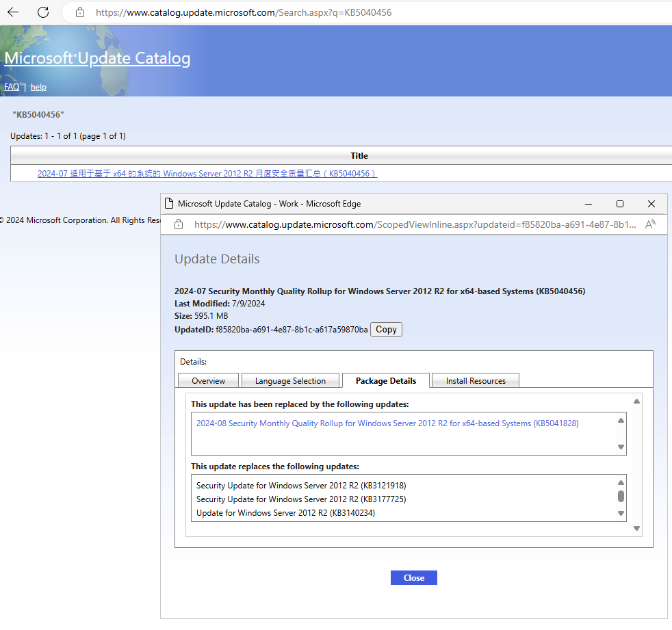
Task: Click the replaces list scrollbar thumb
Action: [621, 496]
